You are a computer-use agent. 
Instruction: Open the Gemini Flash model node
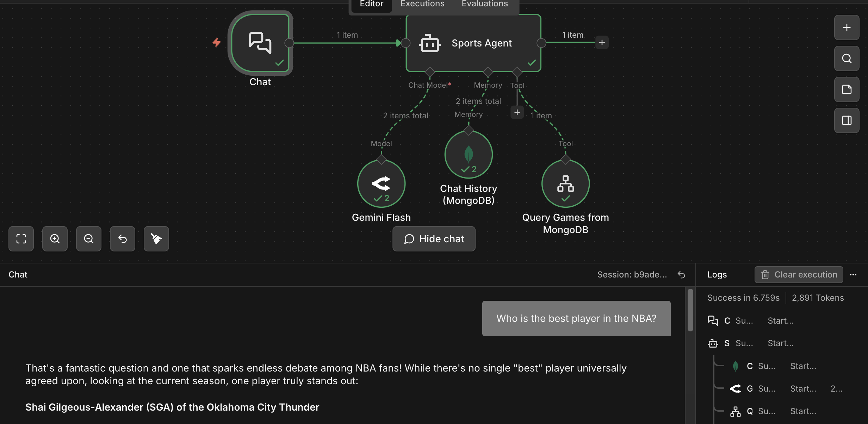(381, 183)
